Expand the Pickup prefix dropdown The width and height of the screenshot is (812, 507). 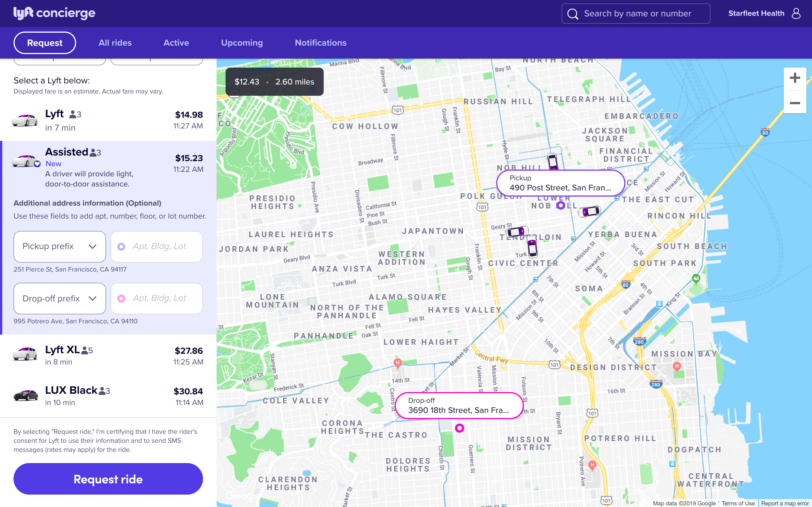pyautogui.click(x=59, y=246)
